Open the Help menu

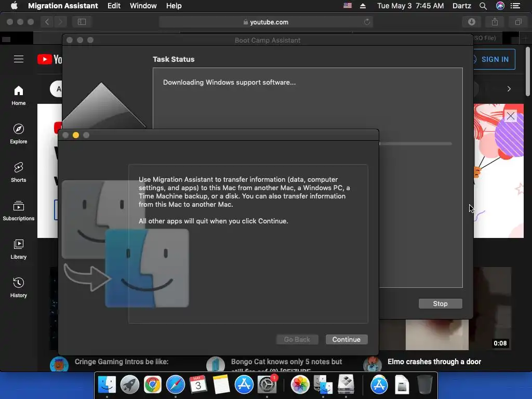tap(174, 6)
